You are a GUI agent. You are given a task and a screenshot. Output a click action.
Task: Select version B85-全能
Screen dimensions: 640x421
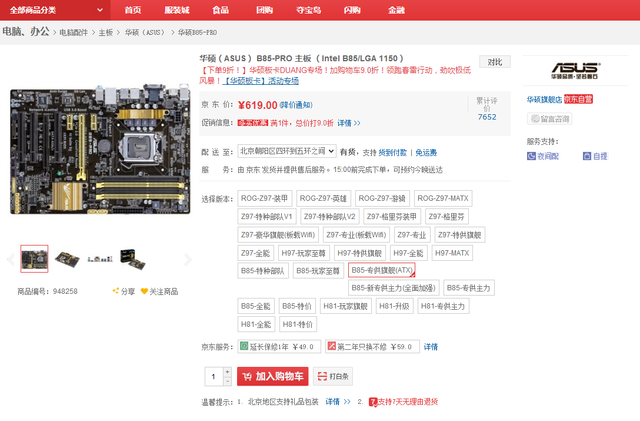[256, 306]
